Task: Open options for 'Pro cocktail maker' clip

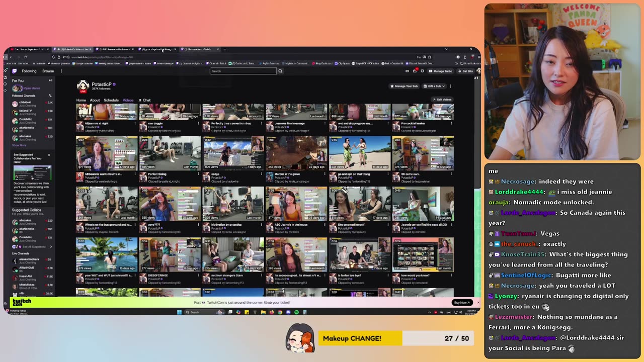Action: pyautogui.click(x=452, y=123)
